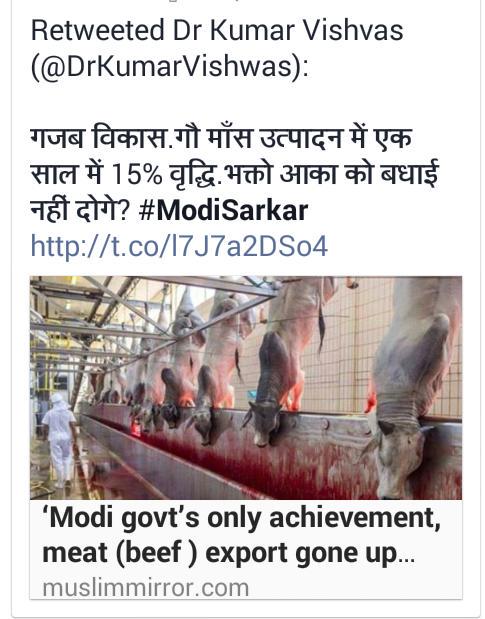
Task: Tap the Hindi line starting with गजब विकास
Action: tap(221, 138)
